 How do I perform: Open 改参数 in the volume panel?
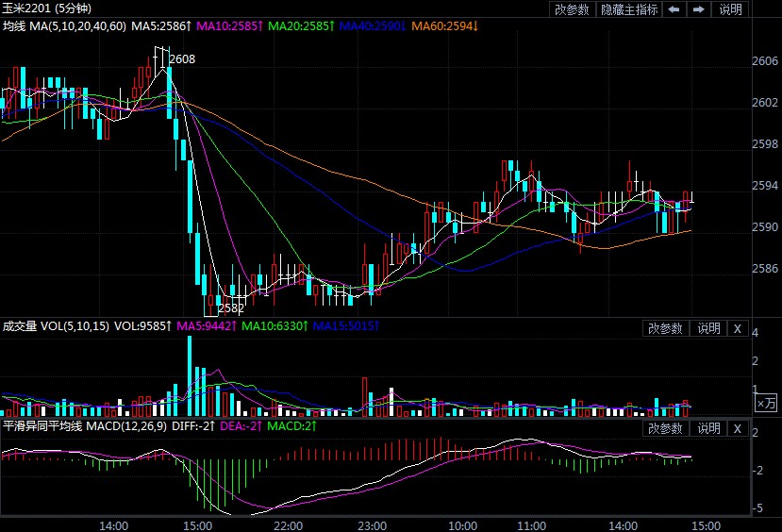[666, 328]
